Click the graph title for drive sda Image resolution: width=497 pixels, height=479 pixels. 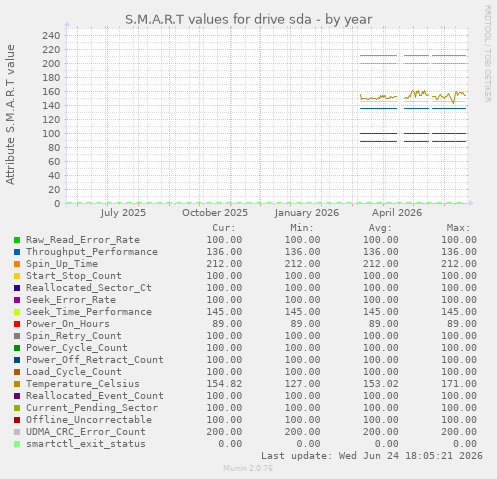click(249, 19)
